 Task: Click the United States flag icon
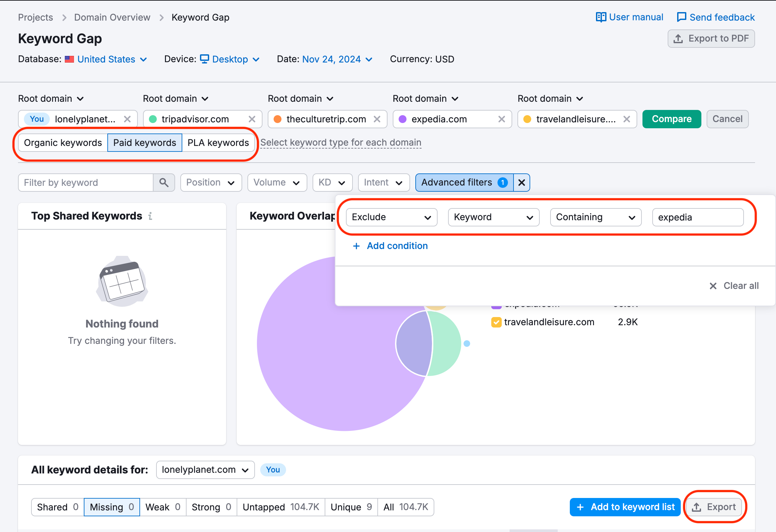[69, 60]
